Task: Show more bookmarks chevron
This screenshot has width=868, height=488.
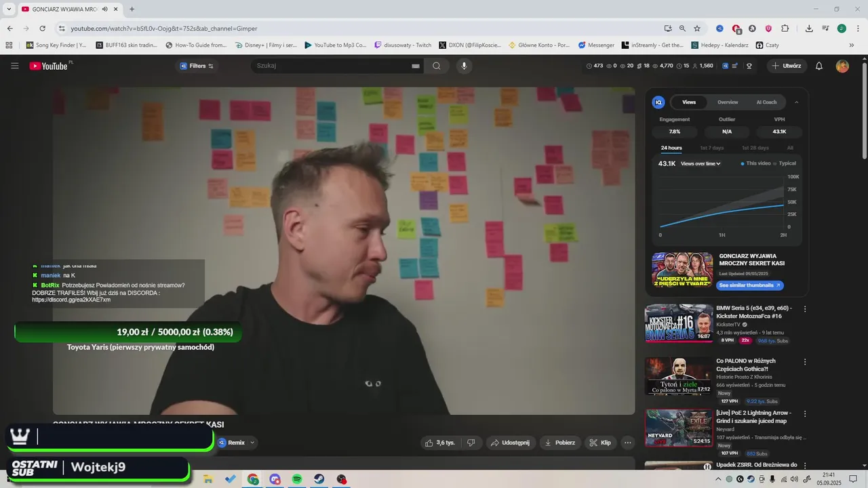Action: click(x=852, y=45)
